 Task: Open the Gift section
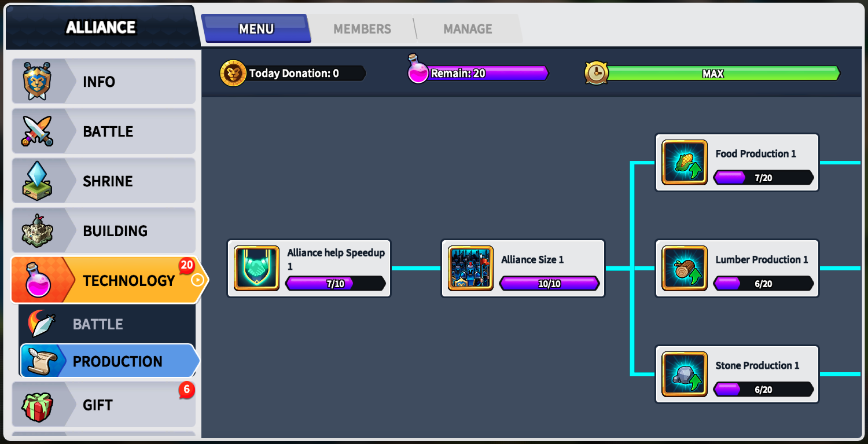[x=104, y=405]
